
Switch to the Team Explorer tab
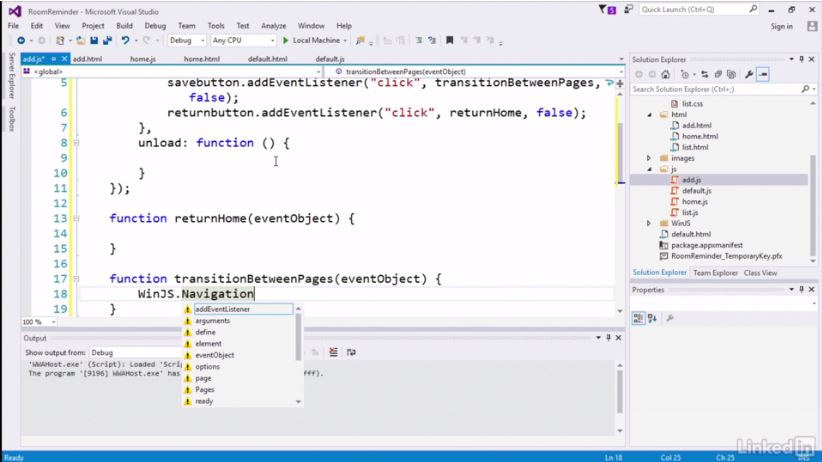point(715,273)
